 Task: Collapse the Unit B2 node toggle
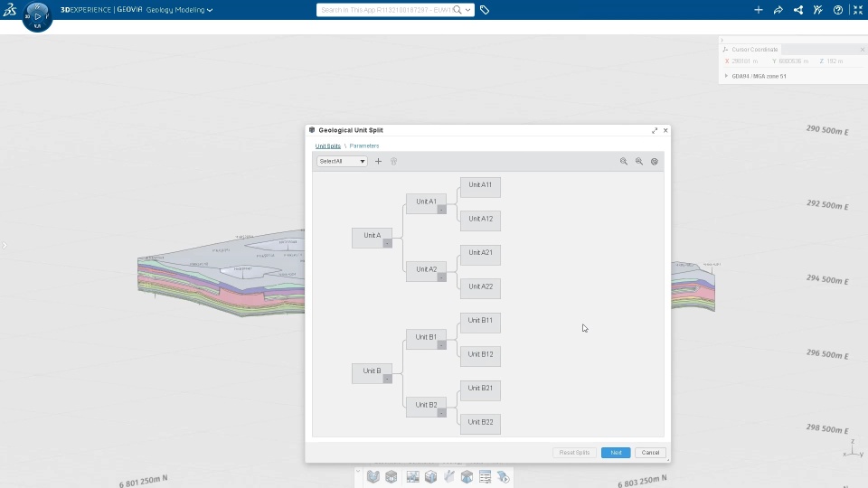tap(441, 413)
